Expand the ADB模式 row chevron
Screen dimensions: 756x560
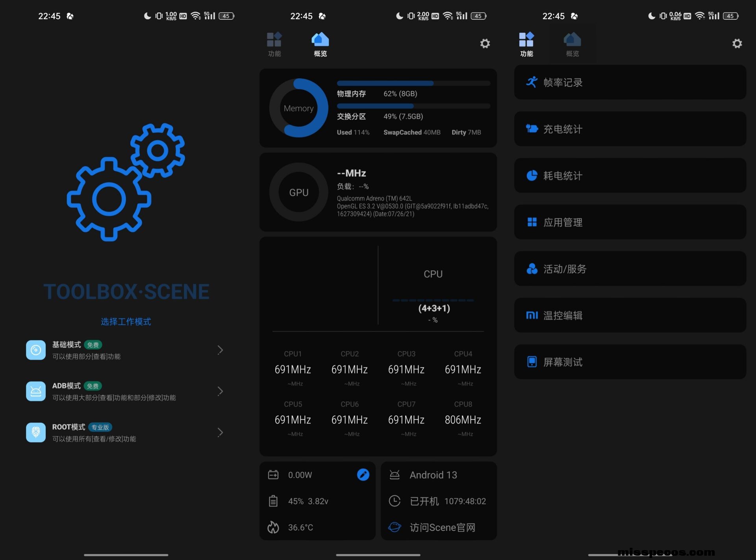tap(220, 391)
